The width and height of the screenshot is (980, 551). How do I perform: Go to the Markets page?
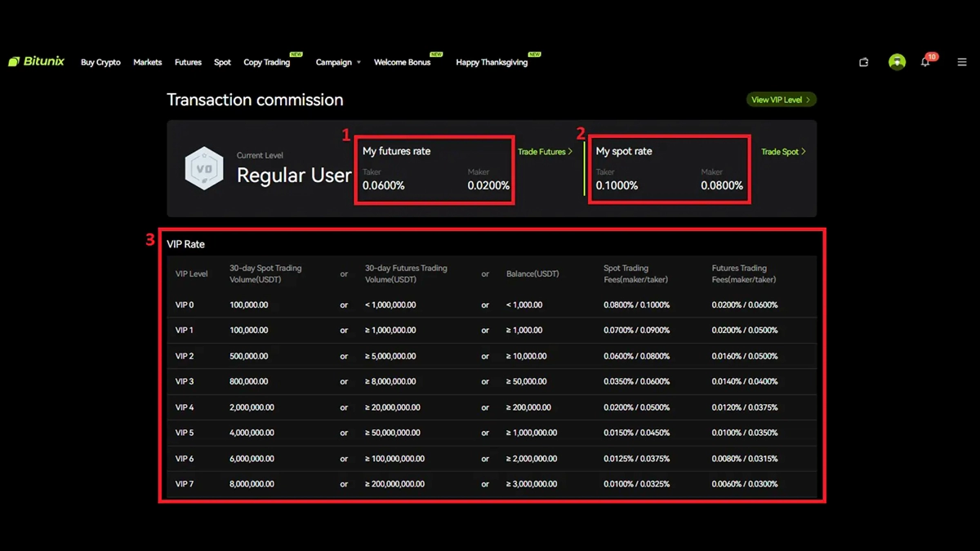tap(148, 62)
